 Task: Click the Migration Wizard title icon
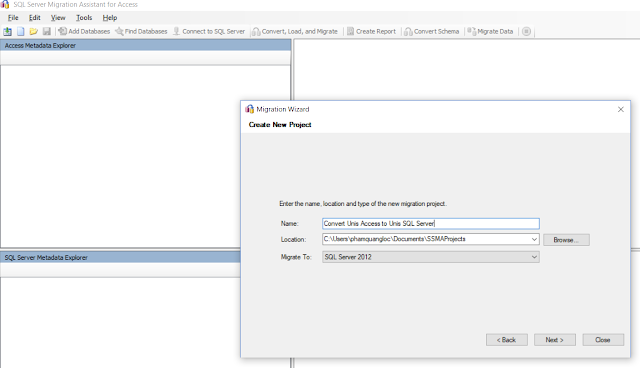point(249,109)
